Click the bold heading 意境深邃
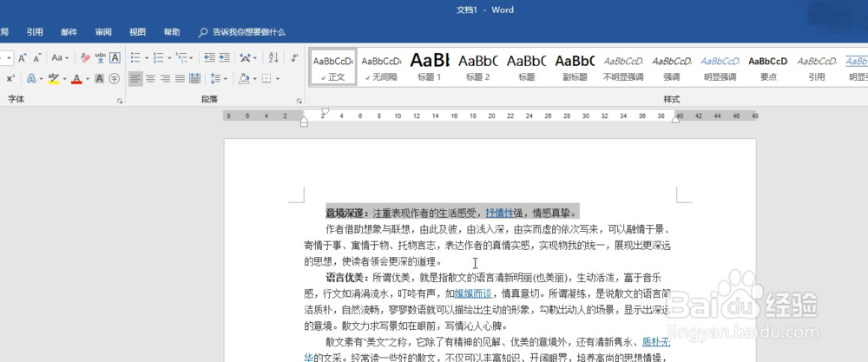The image size is (868, 362). (346, 213)
